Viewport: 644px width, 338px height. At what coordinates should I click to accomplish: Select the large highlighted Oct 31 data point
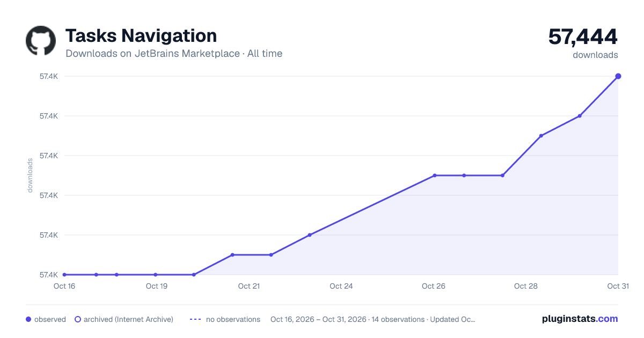tap(618, 76)
